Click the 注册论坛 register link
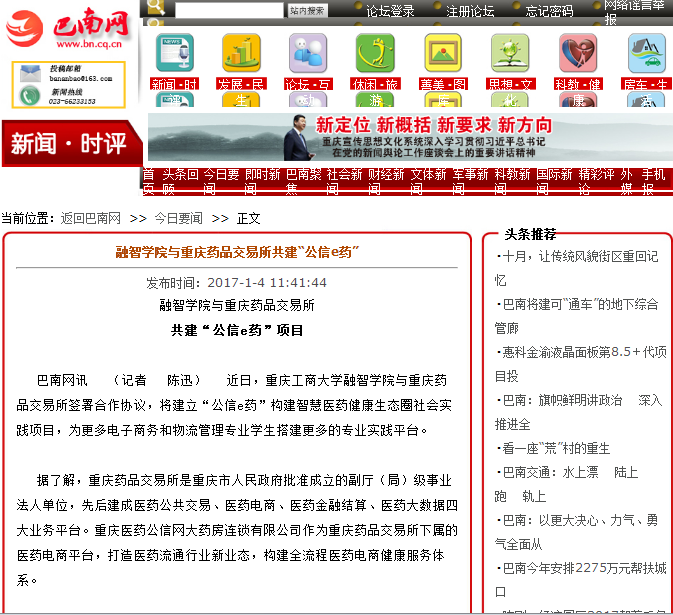Screen dimensions: 673x615 [x=470, y=11]
